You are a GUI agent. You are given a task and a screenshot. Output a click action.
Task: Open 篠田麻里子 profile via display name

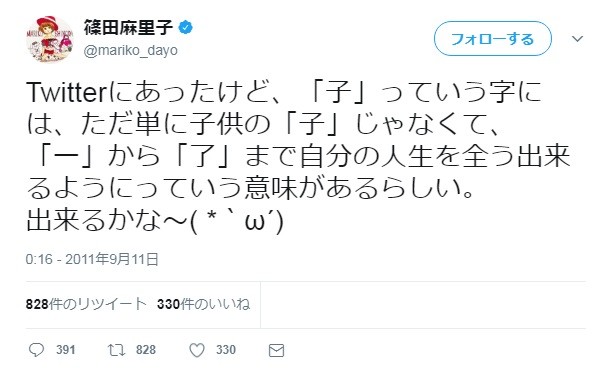point(129,28)
